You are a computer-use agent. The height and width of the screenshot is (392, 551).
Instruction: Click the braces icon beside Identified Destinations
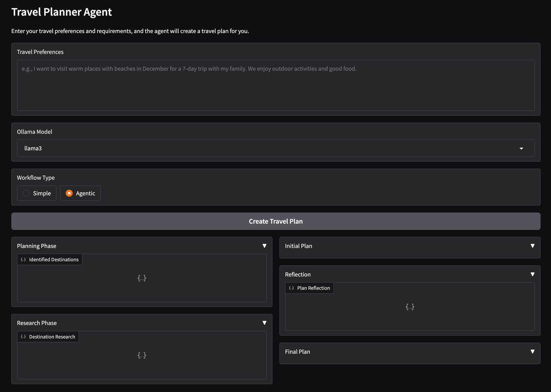(x=23, y=259)
